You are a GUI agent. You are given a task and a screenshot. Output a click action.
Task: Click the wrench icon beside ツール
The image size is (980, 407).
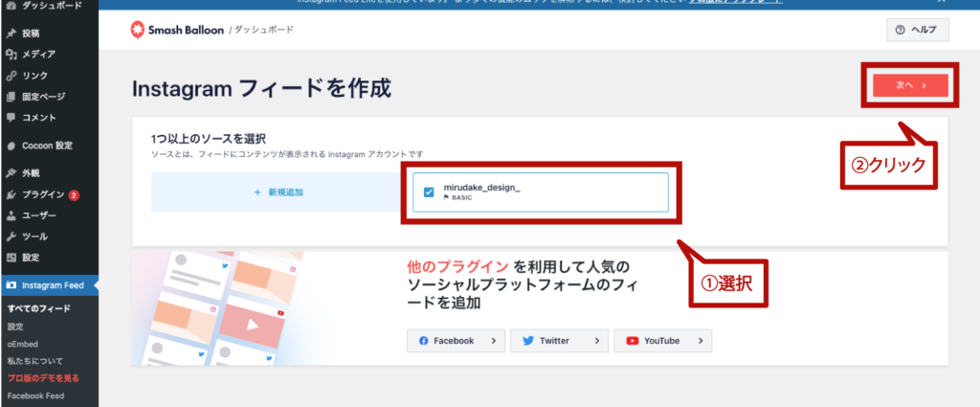point(11,237)
